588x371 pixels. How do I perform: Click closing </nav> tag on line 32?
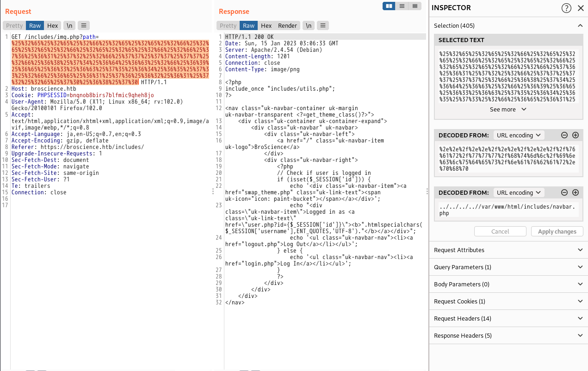(235, 302)
